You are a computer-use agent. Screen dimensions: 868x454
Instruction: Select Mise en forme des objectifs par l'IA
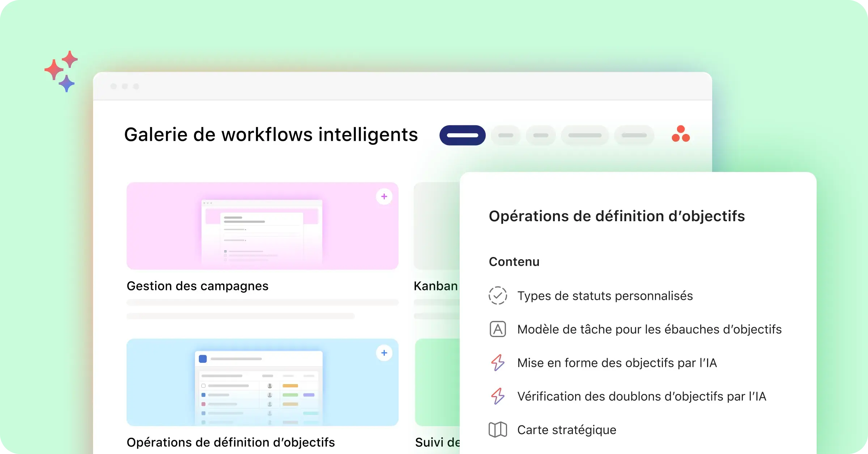(617, 363)
